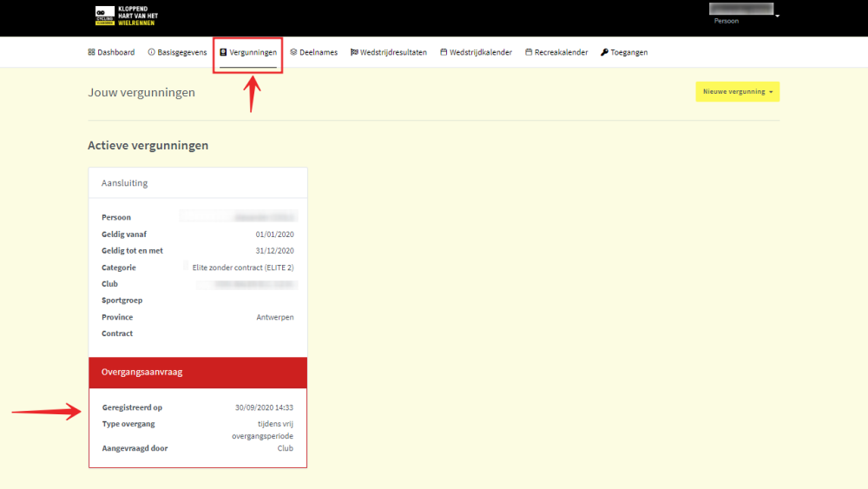This screenshot has height=489, width=868.
Task: Click the tijdens vrij overgangsperiode value
Action: point(262,430)
